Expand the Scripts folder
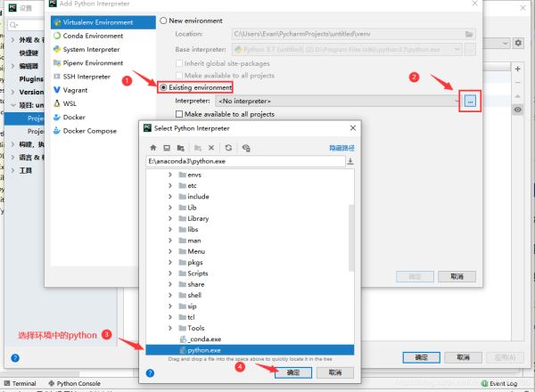 coord(170,274)
